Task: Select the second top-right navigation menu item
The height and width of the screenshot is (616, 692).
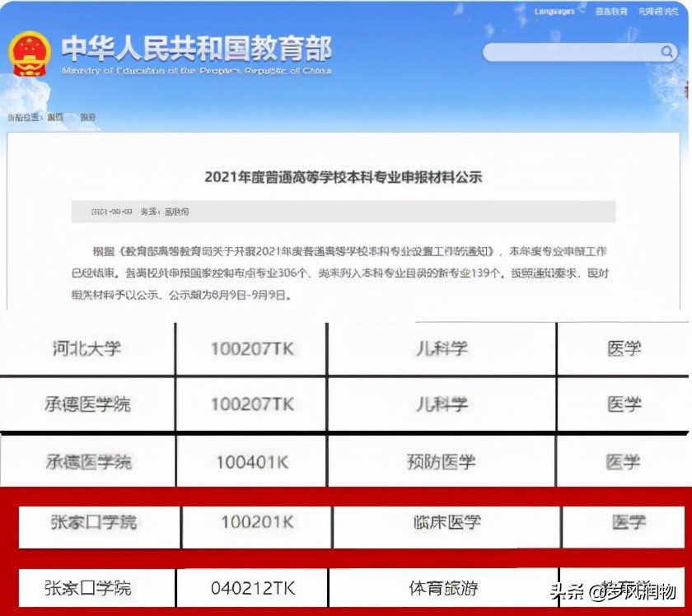Action: pyautogui.click(x=659, y=12)
